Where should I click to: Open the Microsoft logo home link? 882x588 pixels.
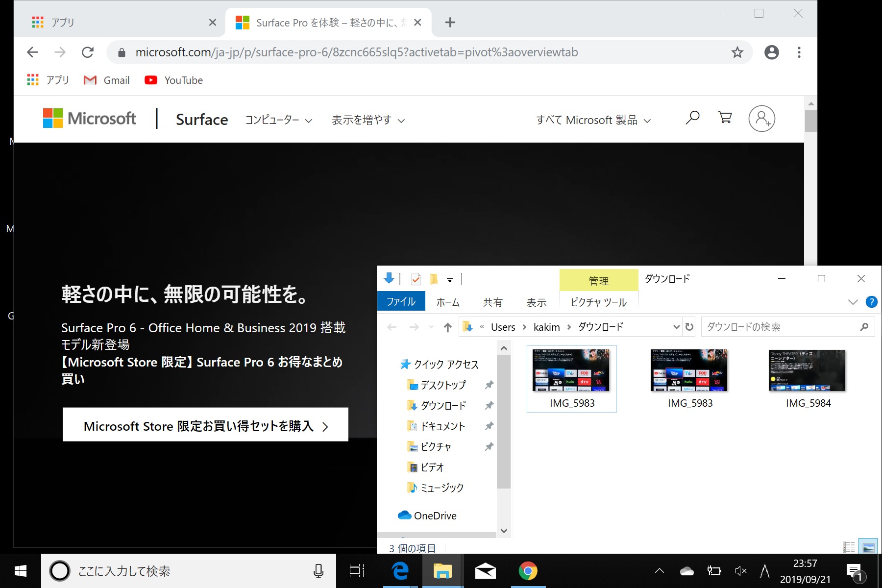[x=89, y=119]
